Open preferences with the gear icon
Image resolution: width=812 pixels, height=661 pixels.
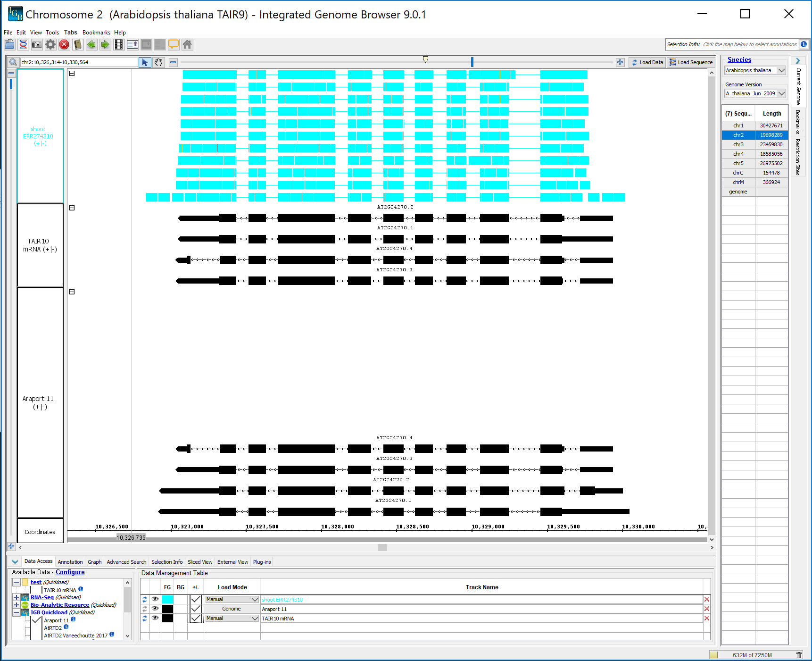click(x=50, y=45)
